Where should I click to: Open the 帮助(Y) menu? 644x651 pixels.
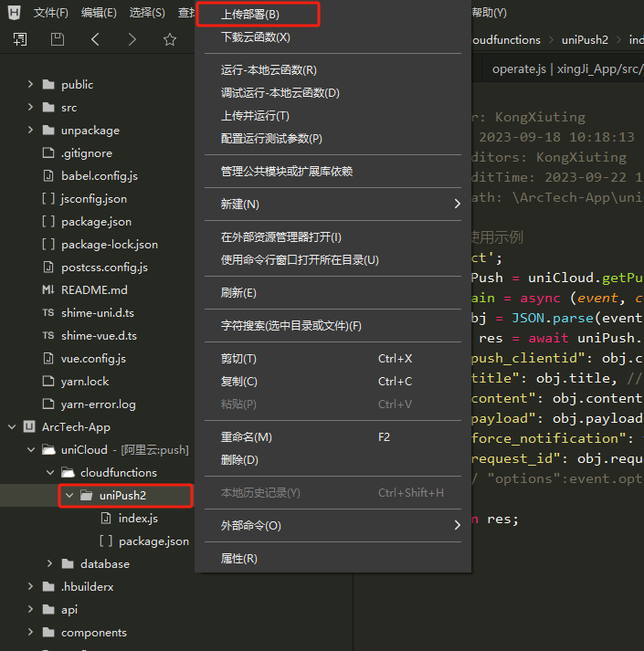pos(489,13)
